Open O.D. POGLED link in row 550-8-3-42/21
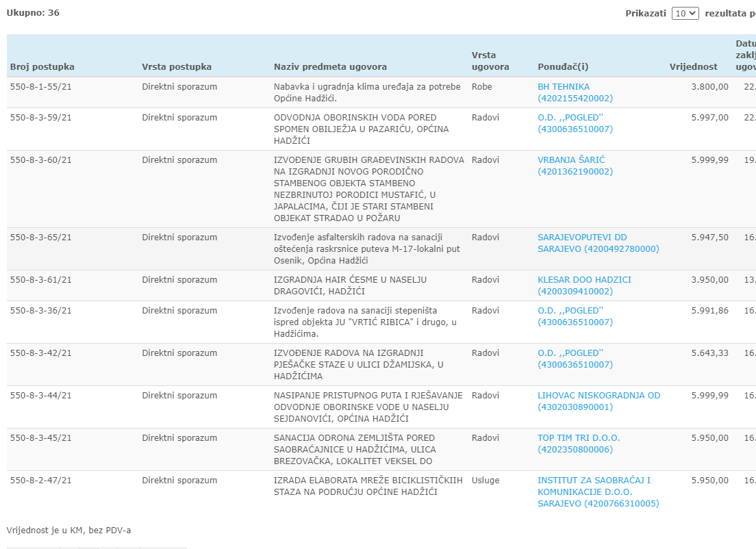Screen dimensions: 756x549 coord(575,359)
